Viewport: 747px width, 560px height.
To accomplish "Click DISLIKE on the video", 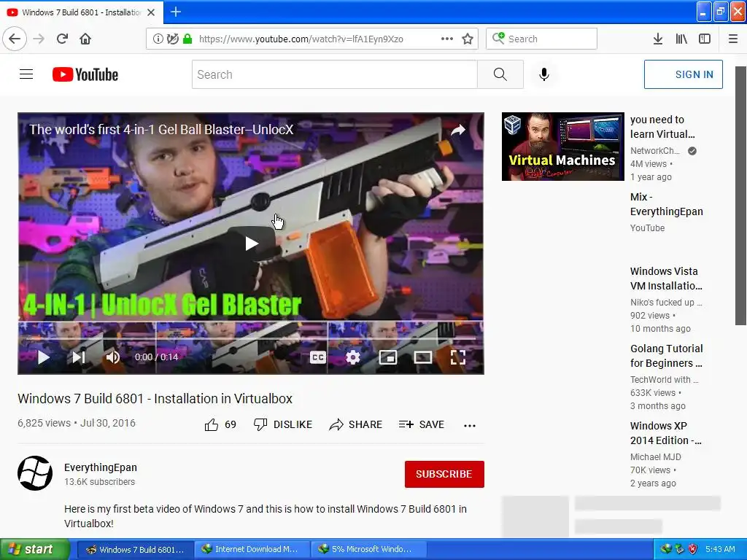I will (283, 424).
